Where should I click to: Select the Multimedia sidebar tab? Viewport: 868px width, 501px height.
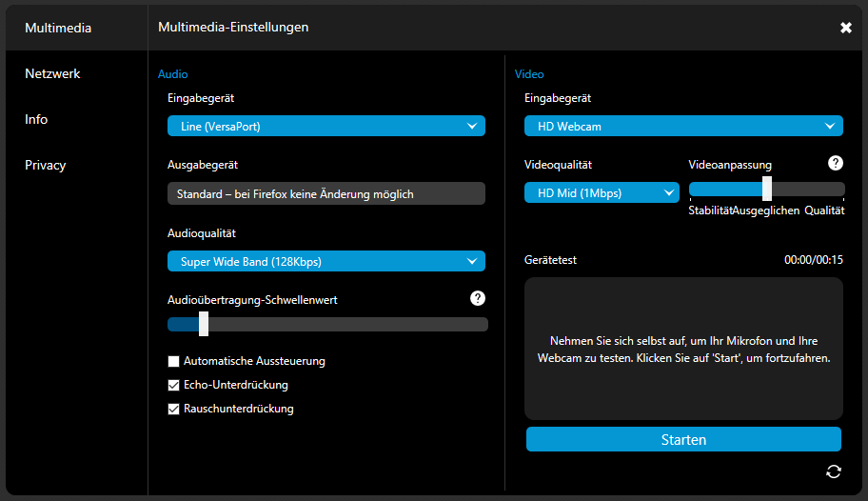click(x=58, y=28)
